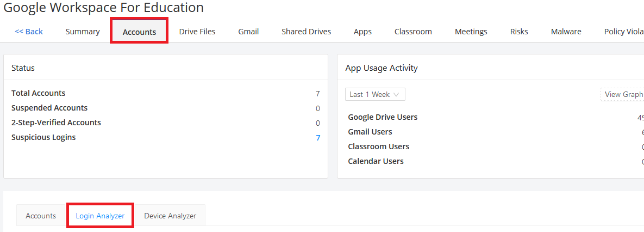The height and width of the screenshot is (232, 644).
Task: Switch to the Classroom tab
Action: tap(413, 32)
